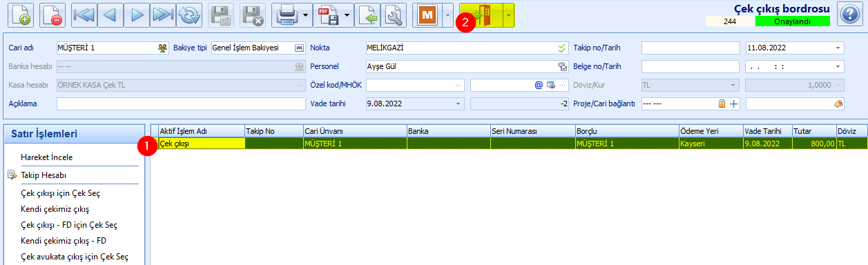Click the Personel lookup icon
Image resolution: width=868 pixels, height=265 pixels.
[x=561, y=66]
